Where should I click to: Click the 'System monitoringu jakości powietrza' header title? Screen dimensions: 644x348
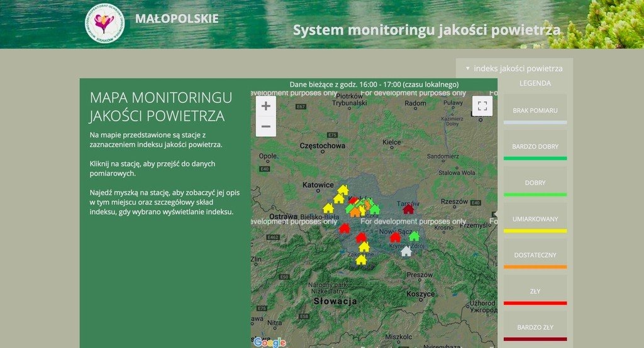click(427, 30)
